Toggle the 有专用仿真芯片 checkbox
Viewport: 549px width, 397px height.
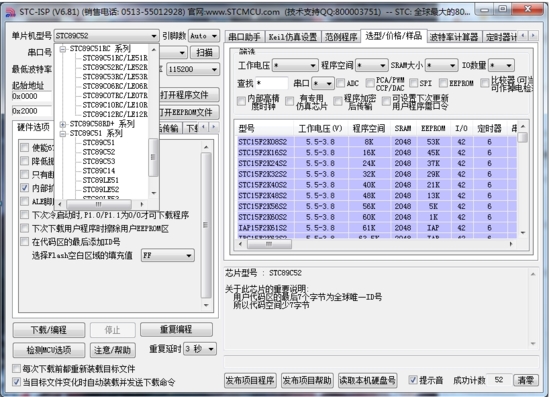click(x=289, y=102)
